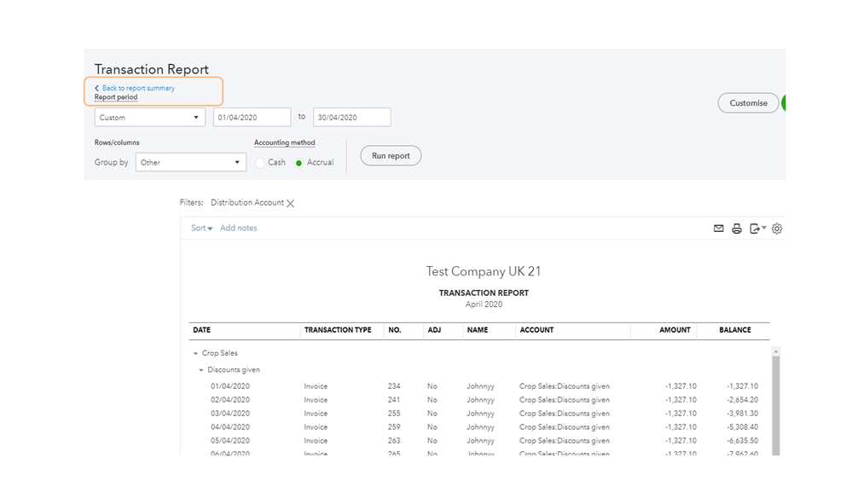Viewport: 852px width, 504px height.
Task: Open the Custom report period dropdown
Action: (149, 118)
